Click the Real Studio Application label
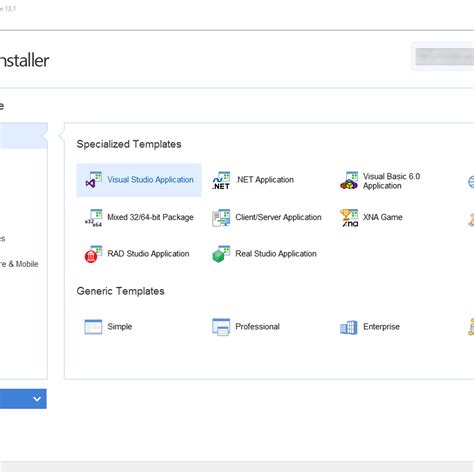Image resolution: width=474 pixels, height=474 pixels. pyautogui.click(x=276, y=254)
